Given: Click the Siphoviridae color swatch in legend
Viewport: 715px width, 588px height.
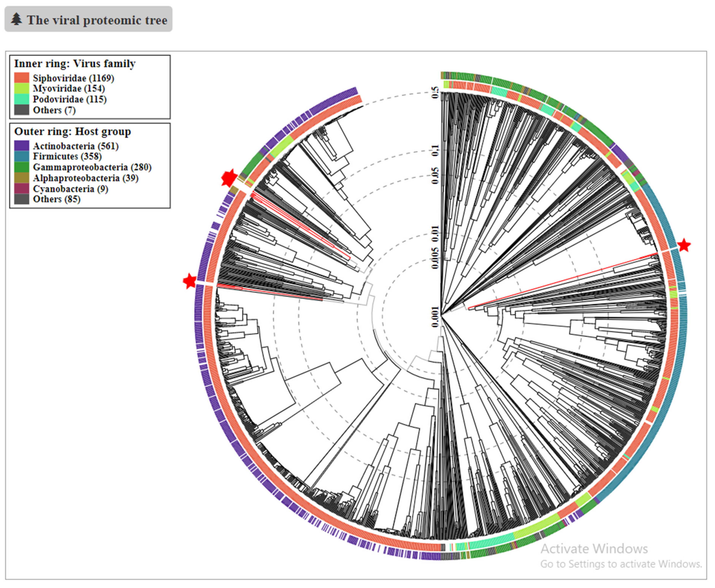Looking at the screenshot, I should (21, 78).
